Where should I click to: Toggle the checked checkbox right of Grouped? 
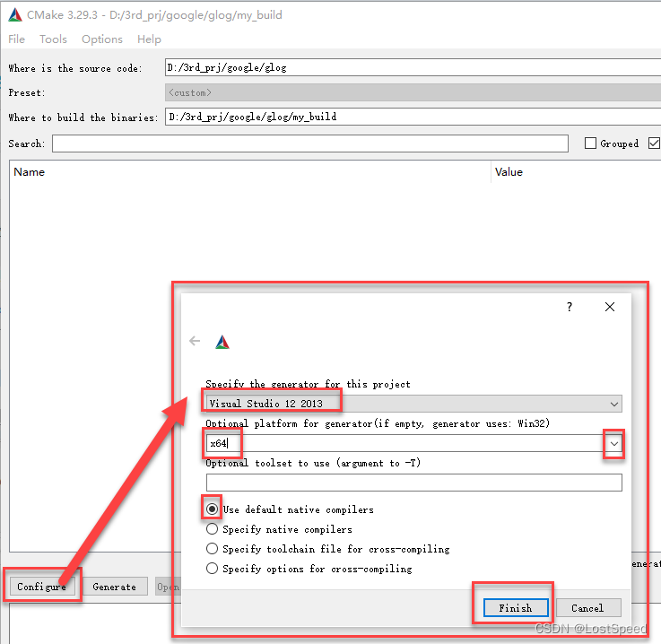click(x=654, y=144)
